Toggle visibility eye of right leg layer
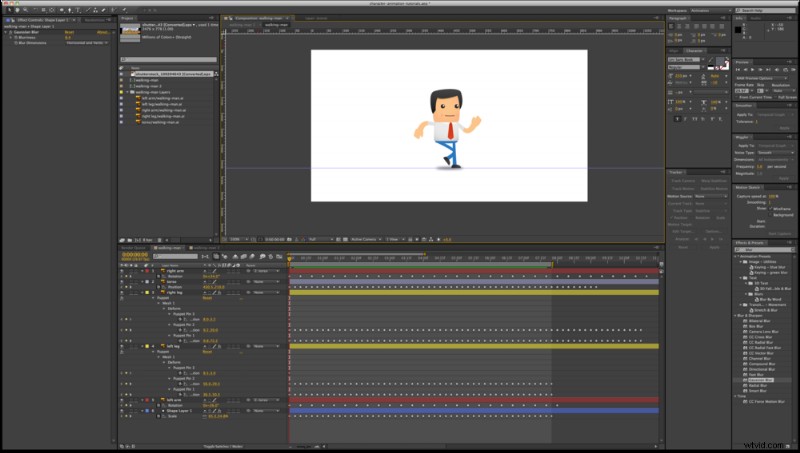Viewport: 800px width, 453px height. click(x=122, y=293)
